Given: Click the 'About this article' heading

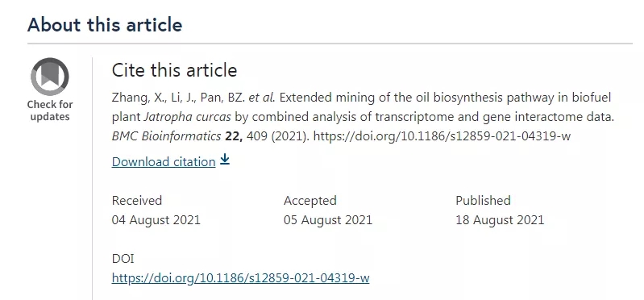Looking at the screenshot, I should click(105, 25).
